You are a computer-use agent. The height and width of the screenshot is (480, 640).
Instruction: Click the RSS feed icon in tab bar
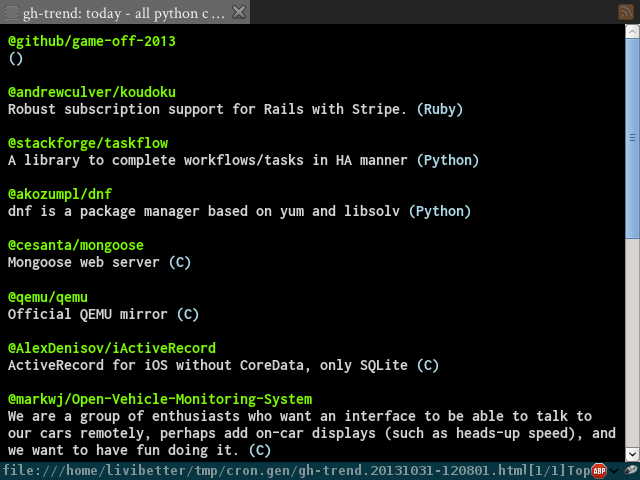click(x=626, y=12)
